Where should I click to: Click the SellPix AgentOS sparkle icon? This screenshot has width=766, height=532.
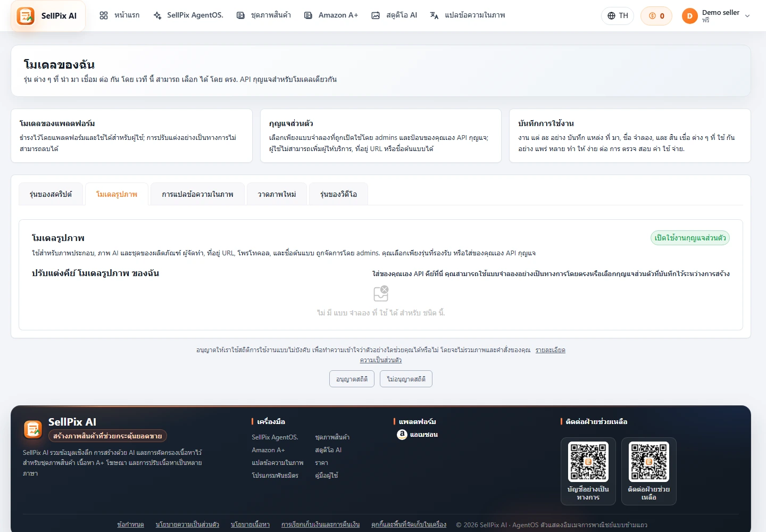click(157, 15)
